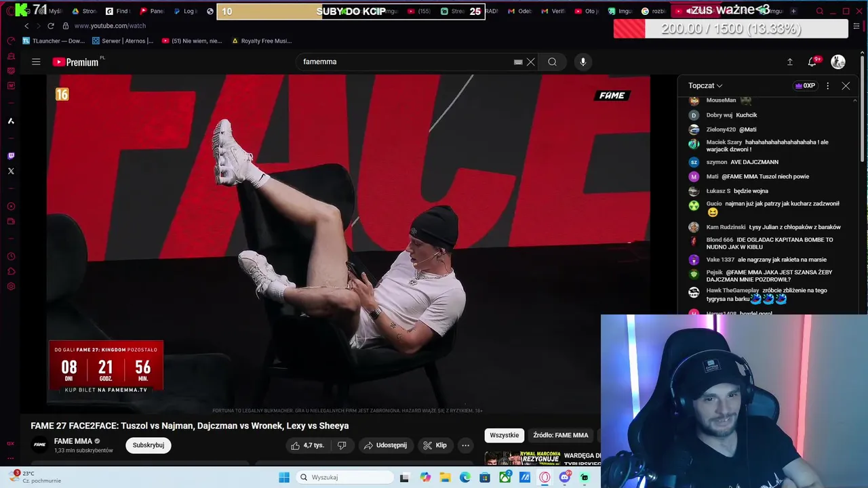
Task: Switch to the Find browser tab
Action: 118,11
